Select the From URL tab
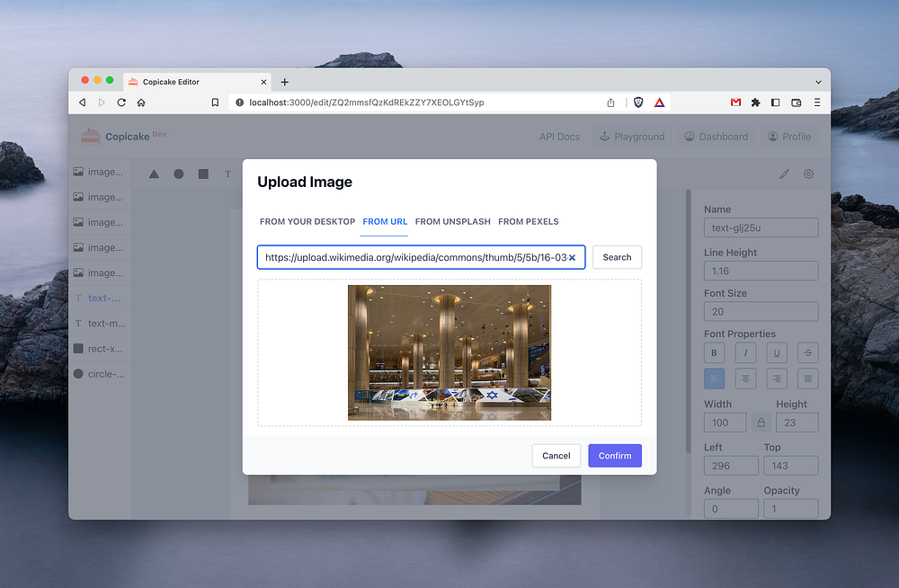 click(x=385, y=221)
